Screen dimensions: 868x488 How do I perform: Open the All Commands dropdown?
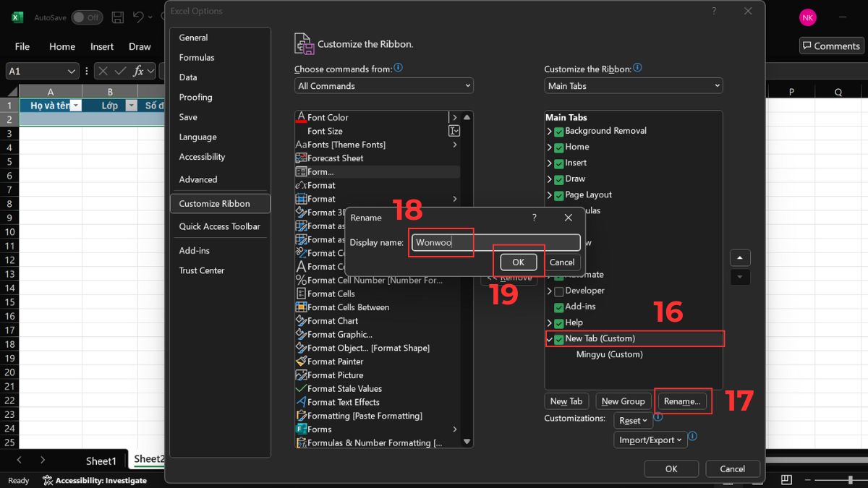pos(383,85)
